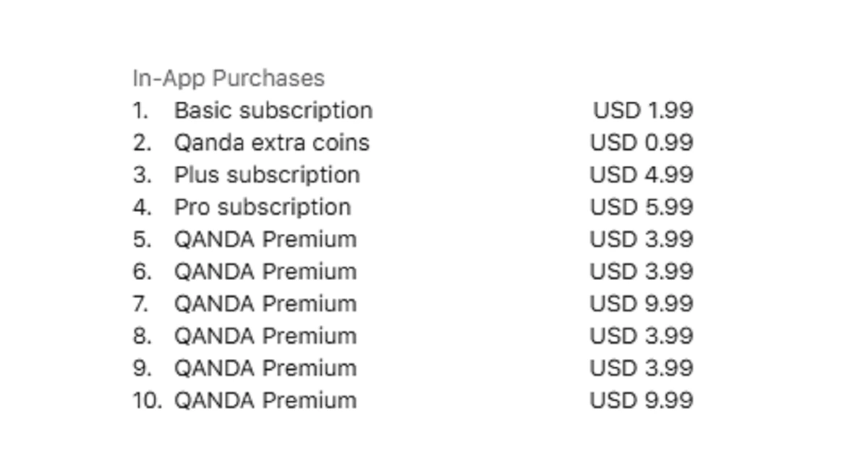Tap the USD 5.99 price

(x=641, y=207)
